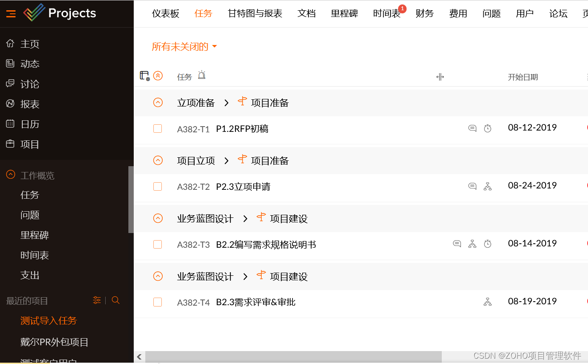Click the 讨论 discussion icon
Screen dimensions: 588x364
[x=10, y=84]
